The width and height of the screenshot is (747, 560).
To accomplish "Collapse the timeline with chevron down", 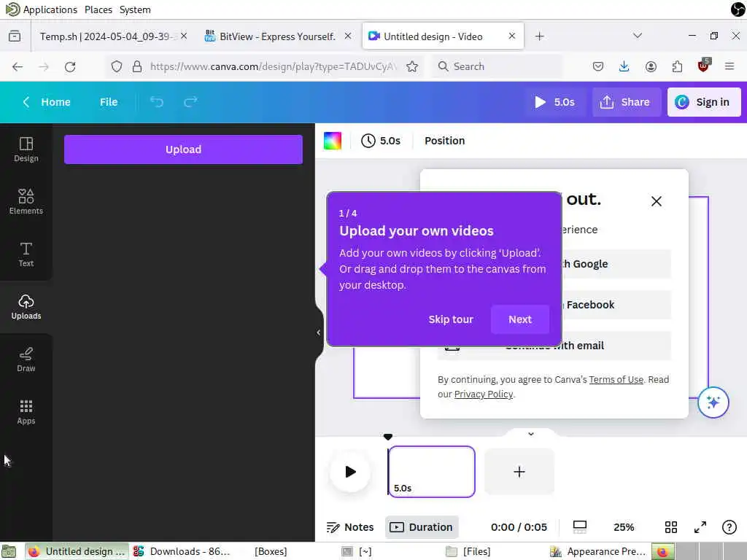I will coord(531,434).
